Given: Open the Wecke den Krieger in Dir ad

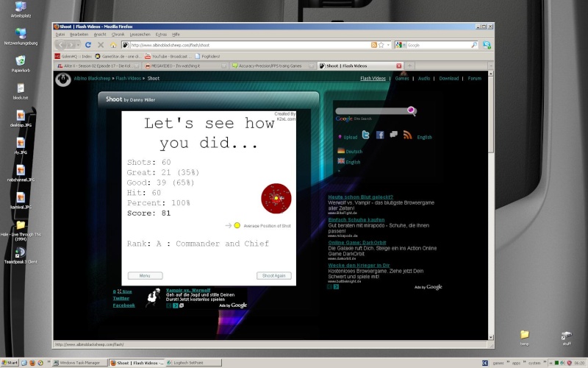Looking at the screenshot, I should click(359, 266).
